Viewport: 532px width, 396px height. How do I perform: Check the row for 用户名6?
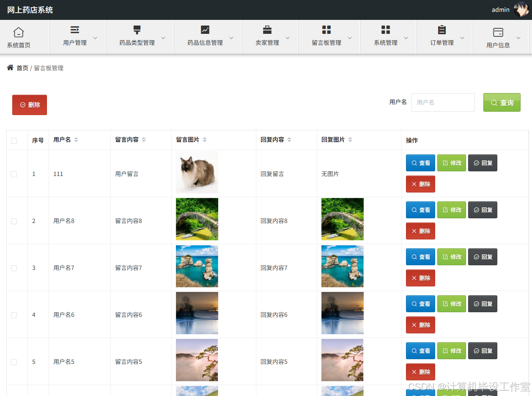14,315
